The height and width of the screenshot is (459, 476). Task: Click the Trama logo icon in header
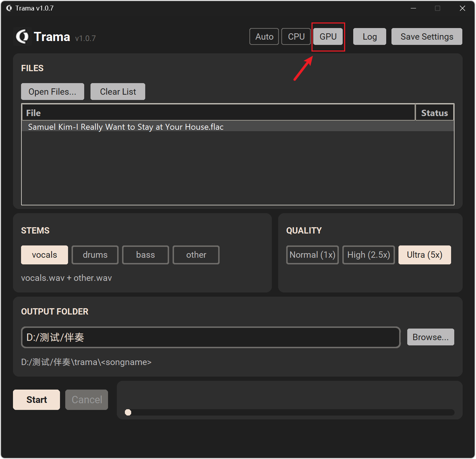pos(22,36)
